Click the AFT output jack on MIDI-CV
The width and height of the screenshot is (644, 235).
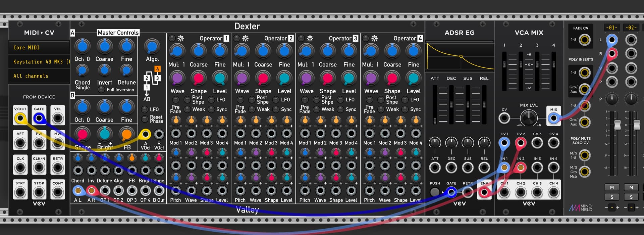click(20, 143)
